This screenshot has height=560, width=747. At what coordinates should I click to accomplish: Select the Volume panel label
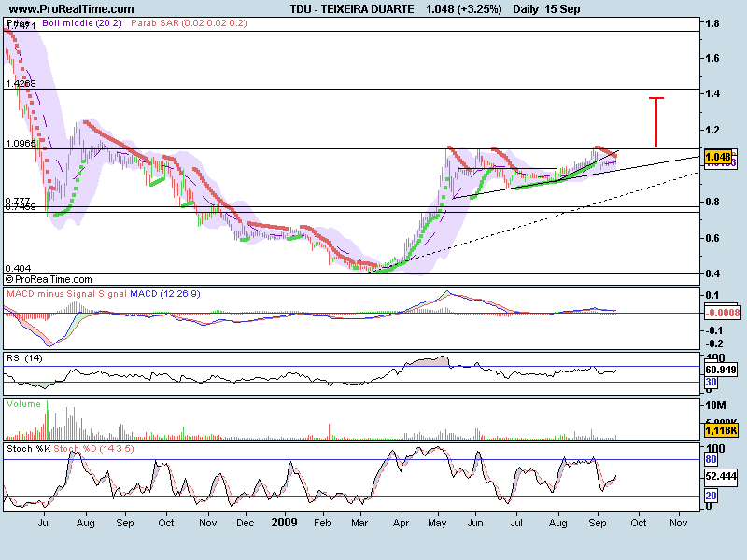(23, 404)
